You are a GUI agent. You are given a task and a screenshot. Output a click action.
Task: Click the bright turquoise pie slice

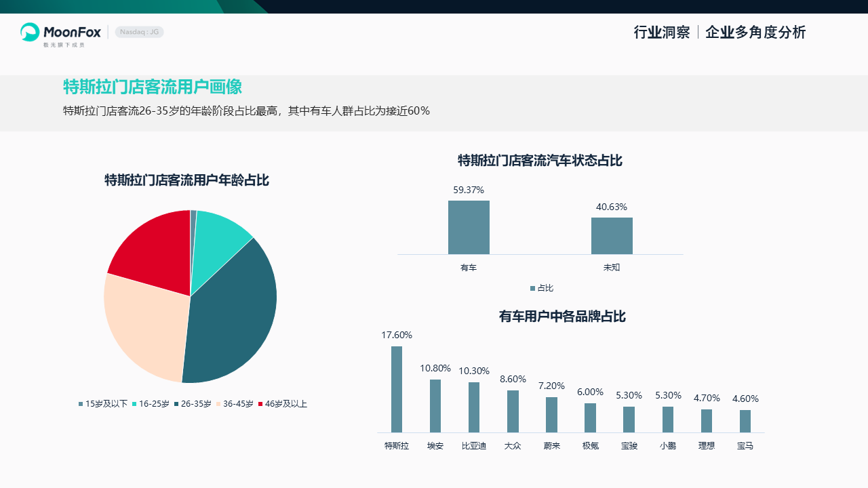pyautogui.click(x=217, y=234)
